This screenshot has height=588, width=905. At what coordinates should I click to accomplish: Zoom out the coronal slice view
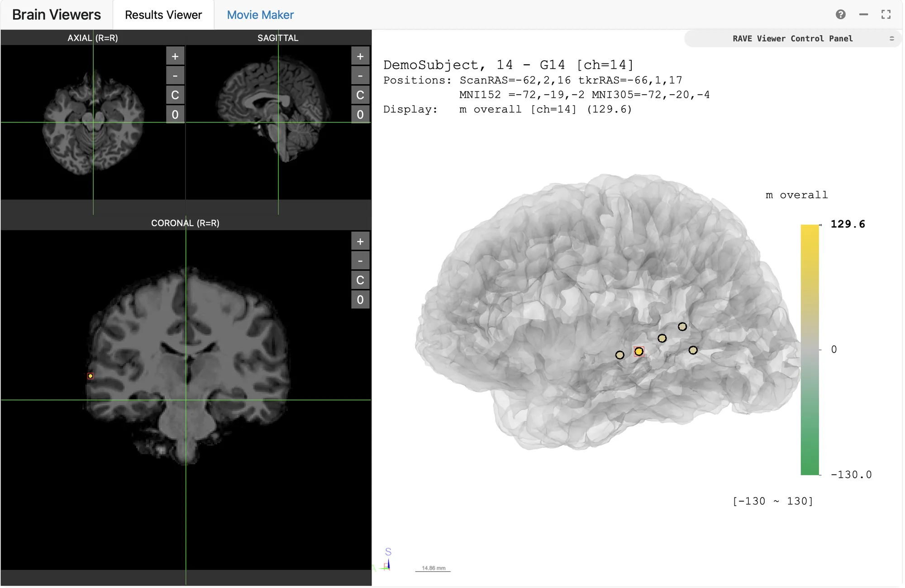pos(360,261)
